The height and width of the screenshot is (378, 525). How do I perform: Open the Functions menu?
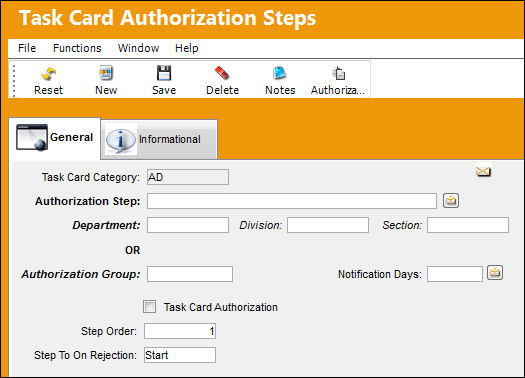click(77, 48)
